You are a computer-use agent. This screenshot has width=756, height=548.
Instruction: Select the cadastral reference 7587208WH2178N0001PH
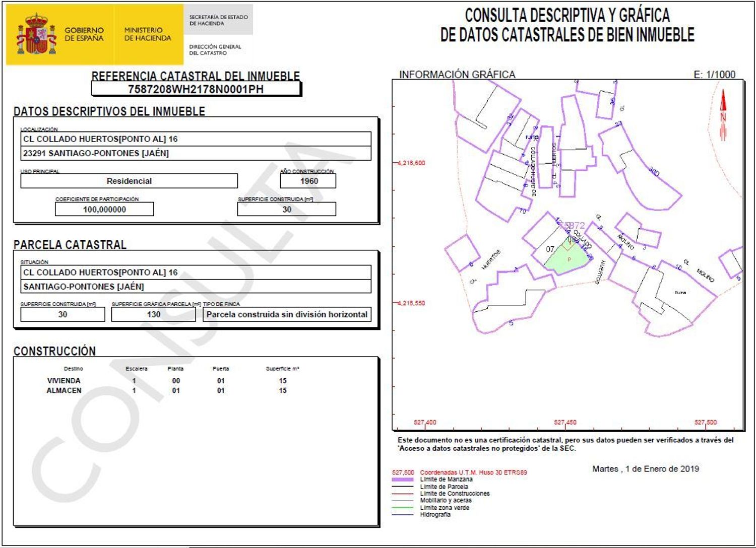point(196,89)
